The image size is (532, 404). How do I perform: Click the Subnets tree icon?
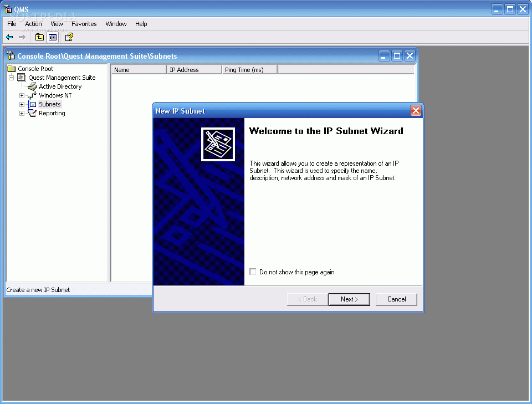32,104
